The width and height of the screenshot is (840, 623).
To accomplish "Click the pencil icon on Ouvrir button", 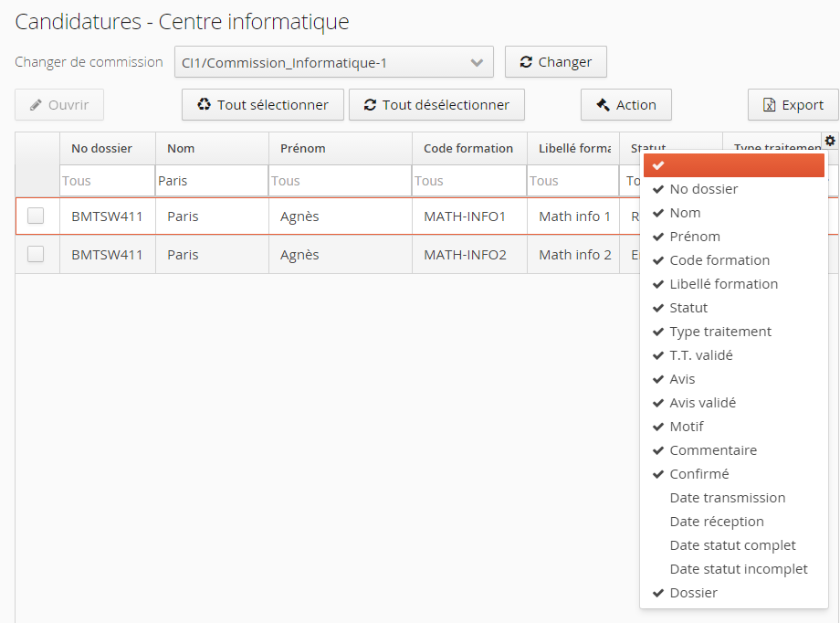I will [x=36, y=105].
